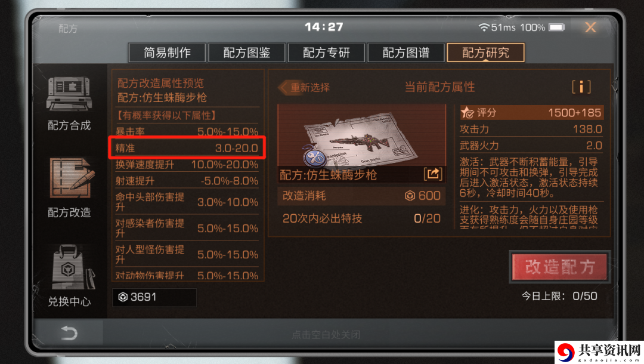
Task: Switch to the 简易制作 tab
Action: (x=167, y=53)
